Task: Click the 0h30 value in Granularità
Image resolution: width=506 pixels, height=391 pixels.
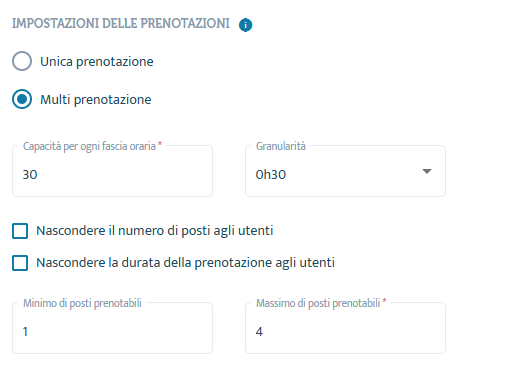Action: 271,175
